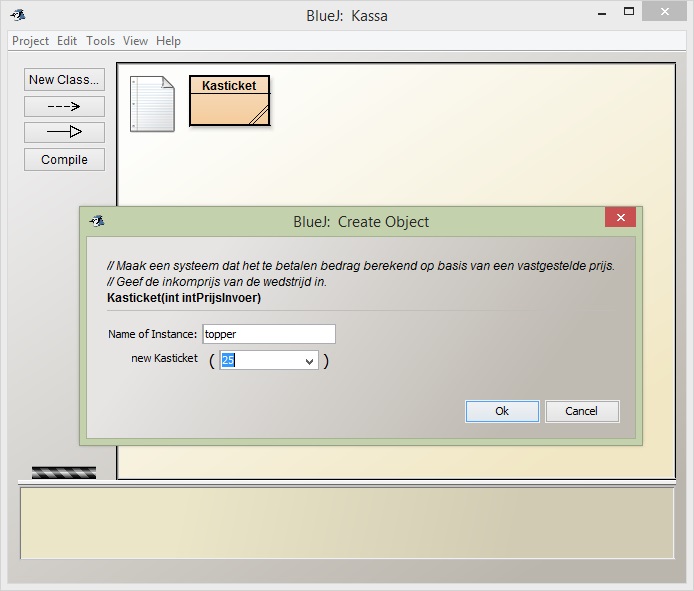Cancel the Create Object dialog
694x591 pixels.
pos(582,411)
